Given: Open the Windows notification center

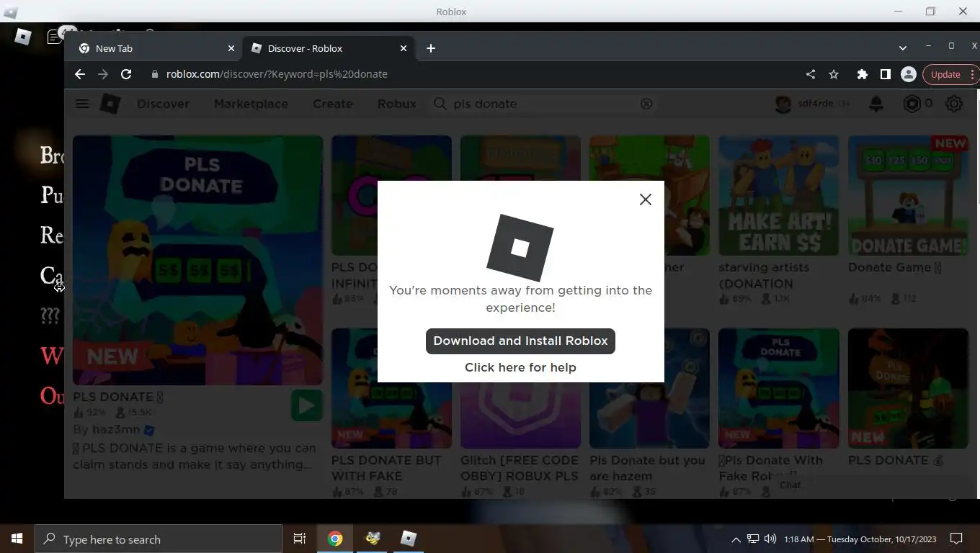Looking at the screenshot, I should (x=956, y=539).
